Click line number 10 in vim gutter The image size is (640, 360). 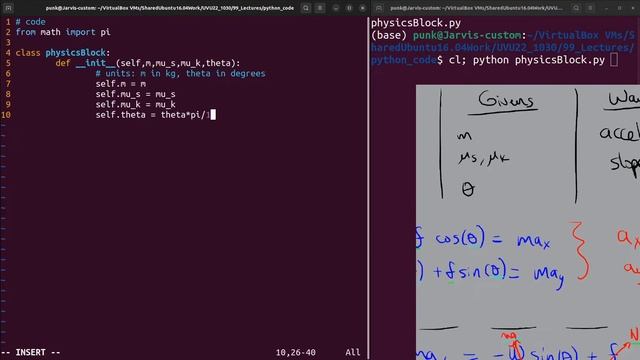click(6, 115)
